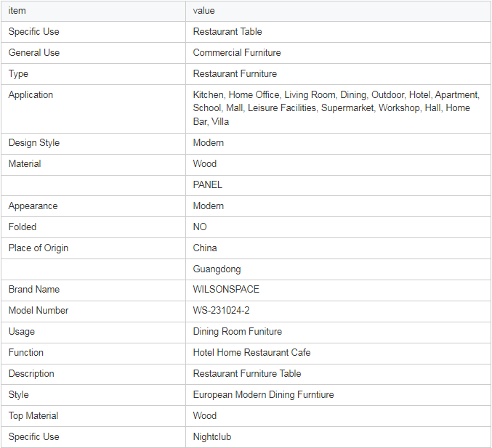This screenshot has width=492, height=448.
Task: Select the 'Commercial Furniture' value
Action: pyautogui.click(x=237, y=53)
